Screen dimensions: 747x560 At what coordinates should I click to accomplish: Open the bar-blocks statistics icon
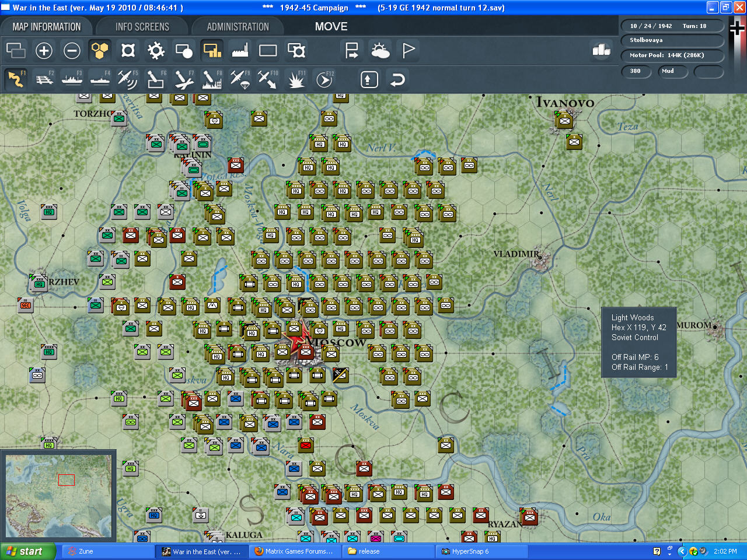[x=601, y=50]
